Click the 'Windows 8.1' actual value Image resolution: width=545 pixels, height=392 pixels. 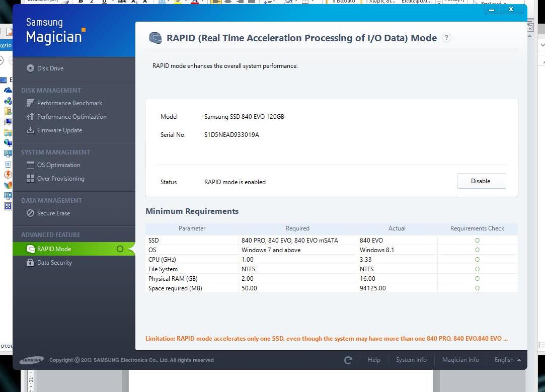tap(377, 250)
